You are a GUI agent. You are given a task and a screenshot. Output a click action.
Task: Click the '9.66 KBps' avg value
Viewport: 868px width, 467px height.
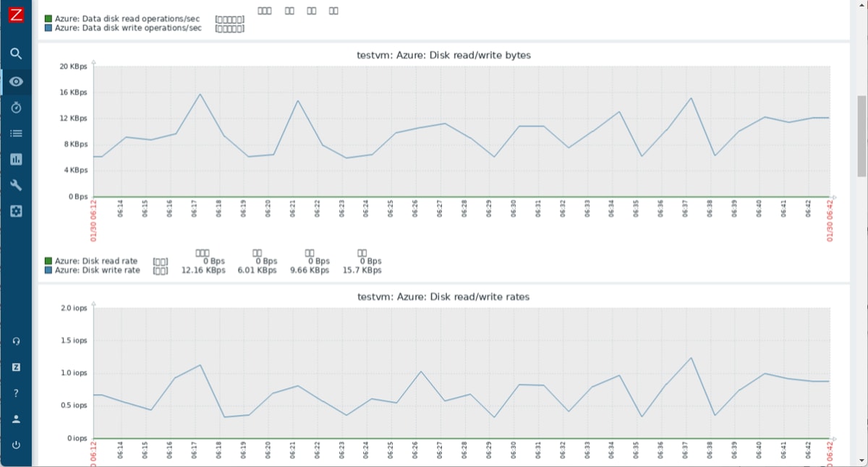pyautogui.click(x=310, y=270)
